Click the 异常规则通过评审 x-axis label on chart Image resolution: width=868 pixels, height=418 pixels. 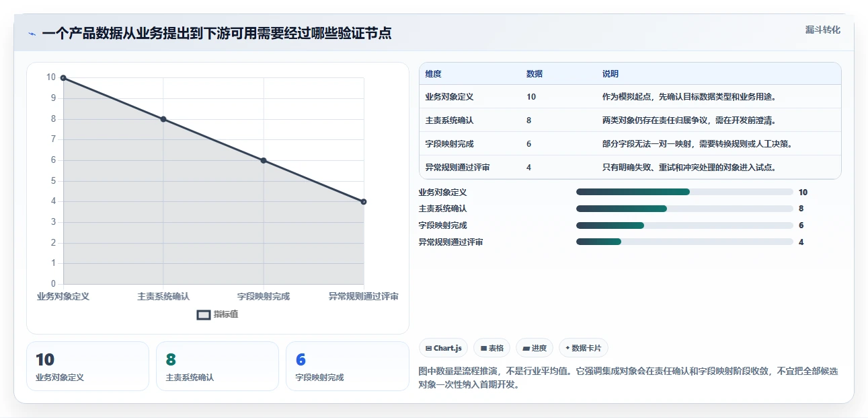(x=363, y=296)
